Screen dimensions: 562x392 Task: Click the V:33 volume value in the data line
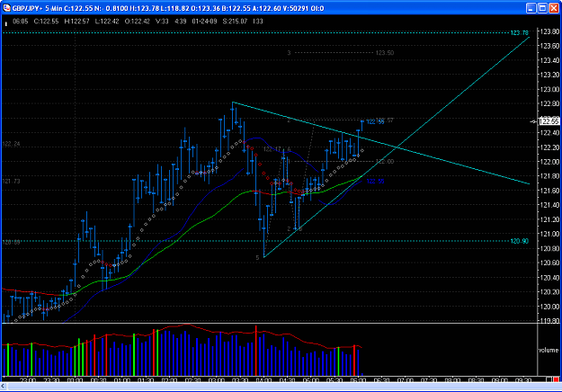pyautogui.click(x=162, y=22)
